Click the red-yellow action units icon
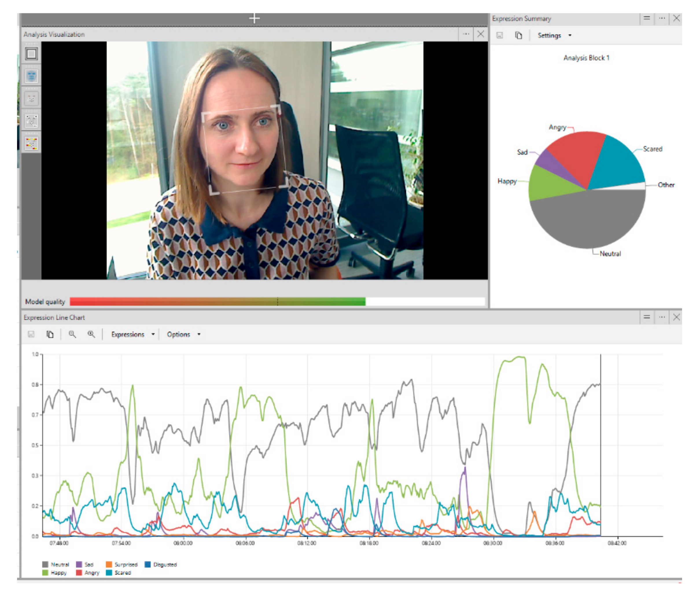The height and width of the screenshot is (594, 700). tap(31, 143)
